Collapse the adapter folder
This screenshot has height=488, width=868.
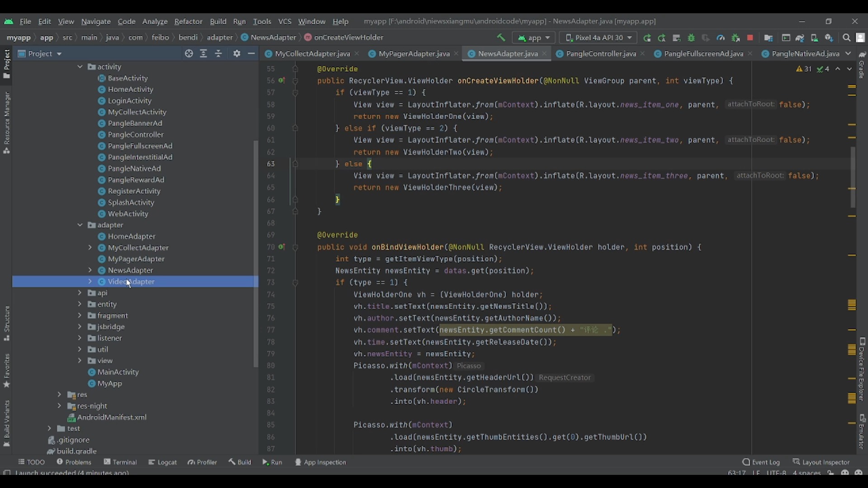tap(80, 225)
